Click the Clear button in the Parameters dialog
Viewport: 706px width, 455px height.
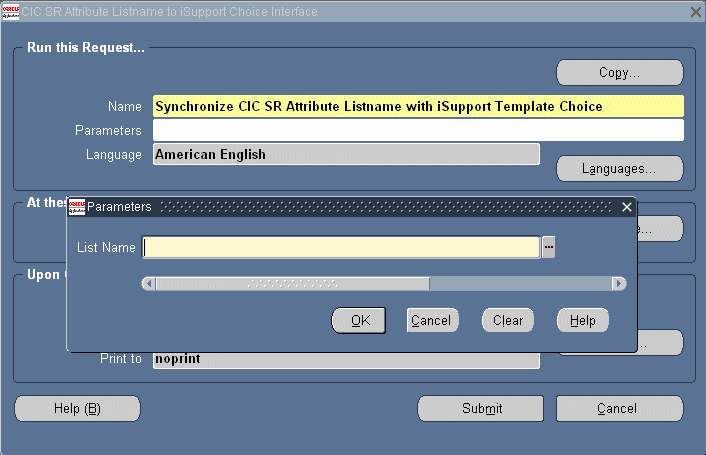click(x=508, y=320)
